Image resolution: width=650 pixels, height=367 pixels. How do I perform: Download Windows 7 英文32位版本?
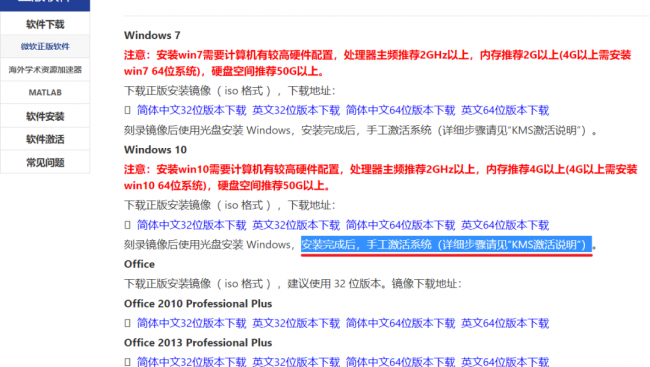296,110
